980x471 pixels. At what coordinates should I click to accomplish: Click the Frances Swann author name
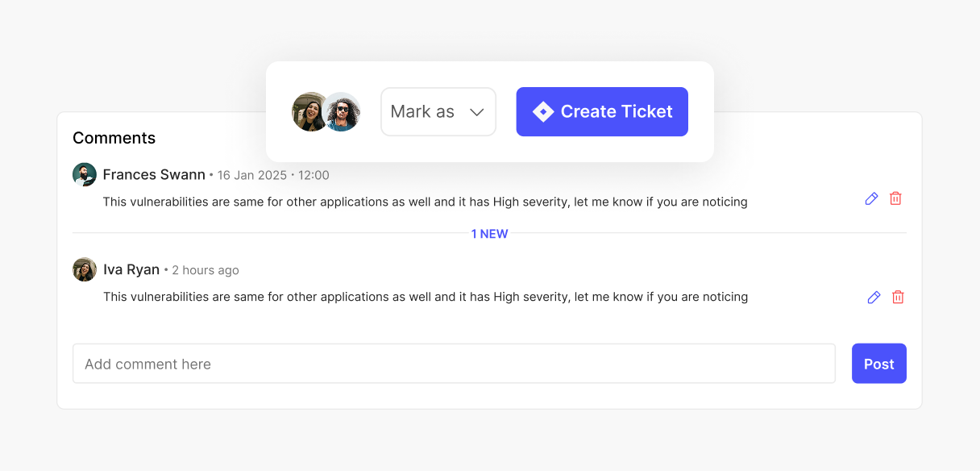coord(154,175)
